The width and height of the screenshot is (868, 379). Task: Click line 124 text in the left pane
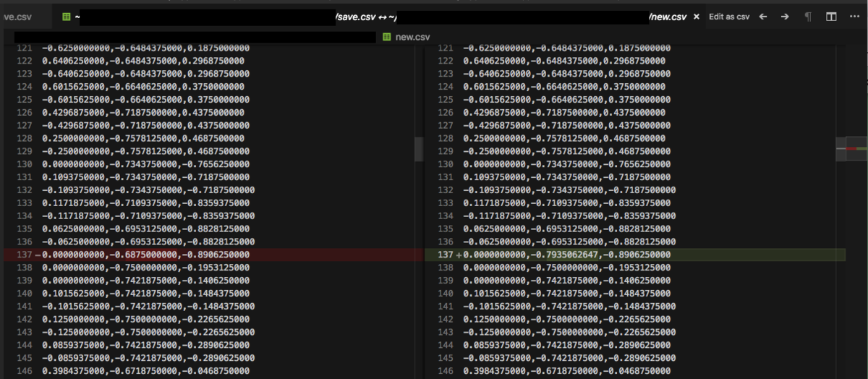point(143,87)
